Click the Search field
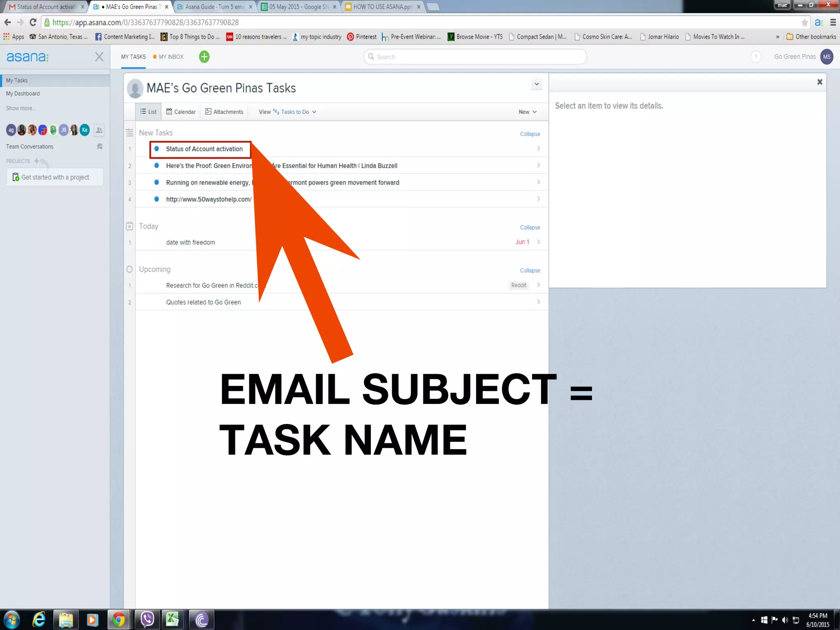 tap(475, 57)
